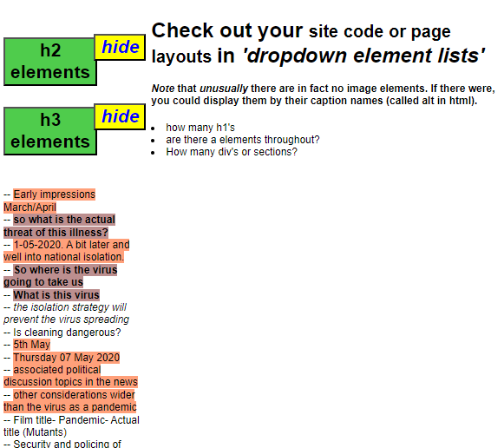Click 'are there a elements throughout?' bullet
Viewport: 504px width, 448px height.
[x=243, y=140]
